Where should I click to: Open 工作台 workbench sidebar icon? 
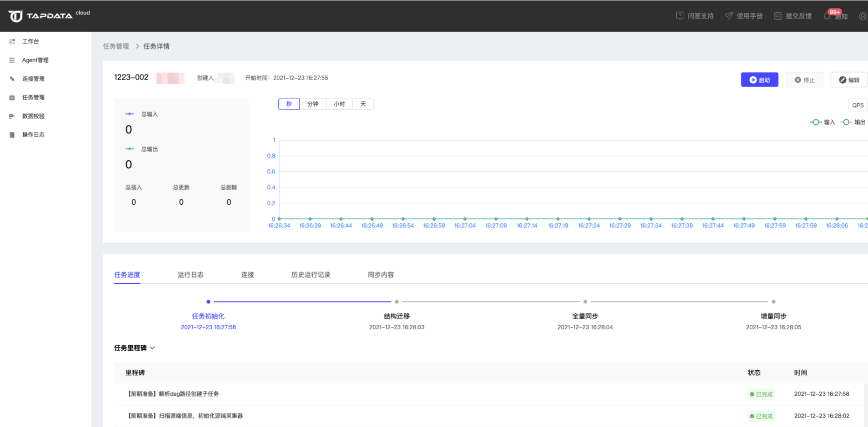point(12,41)
